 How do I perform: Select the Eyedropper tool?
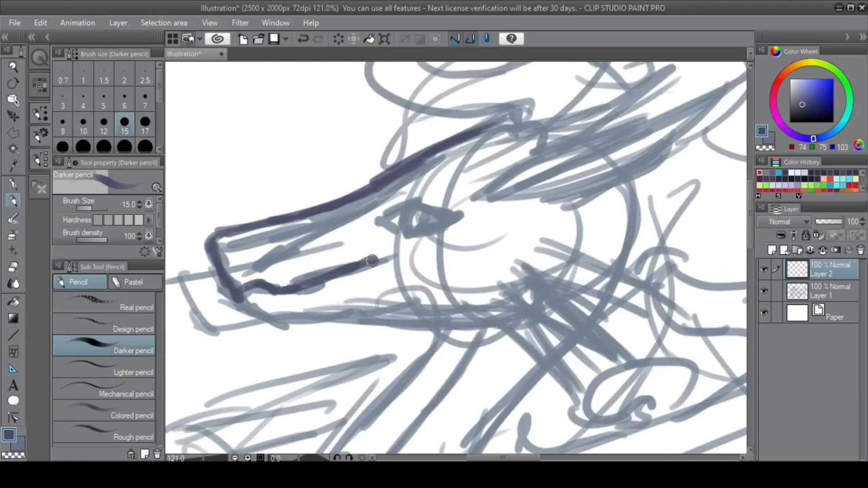coord(13,166)
